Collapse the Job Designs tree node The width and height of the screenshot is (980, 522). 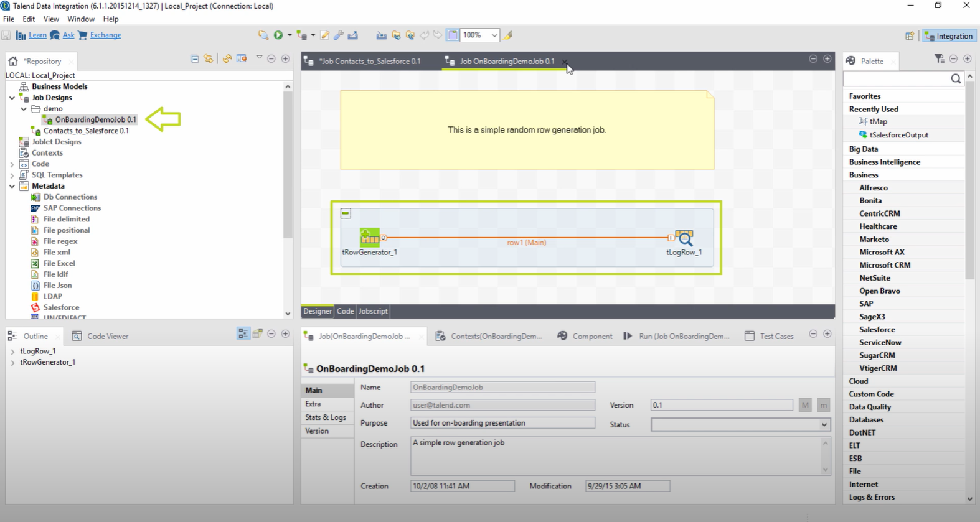point(12,98)
